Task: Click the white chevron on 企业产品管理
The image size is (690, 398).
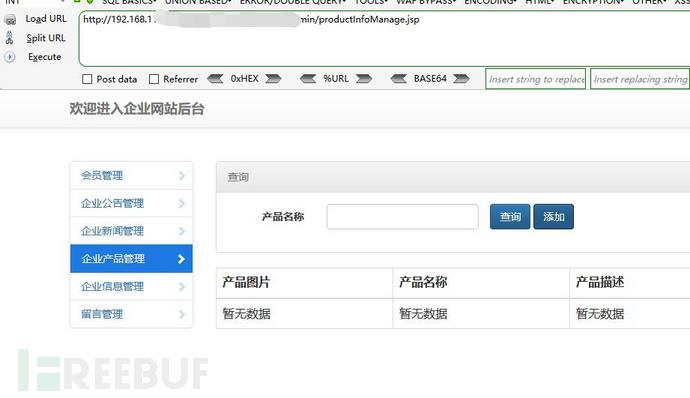Action: [x=181, y=259]
